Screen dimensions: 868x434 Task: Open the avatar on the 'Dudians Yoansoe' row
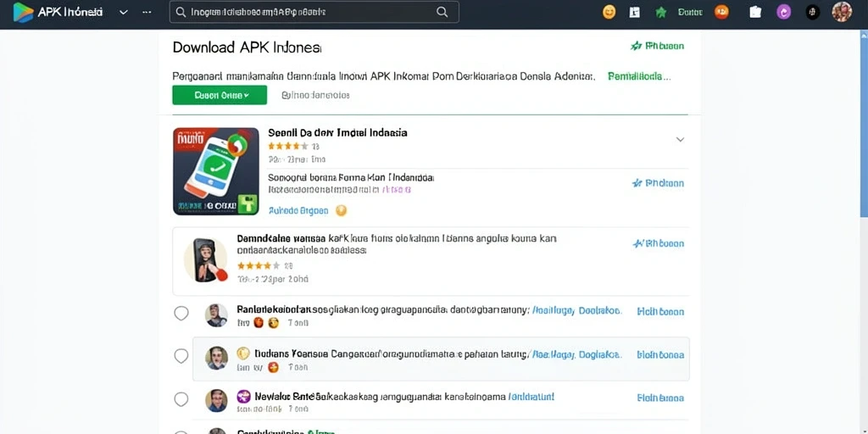click(x=216, y=359)
